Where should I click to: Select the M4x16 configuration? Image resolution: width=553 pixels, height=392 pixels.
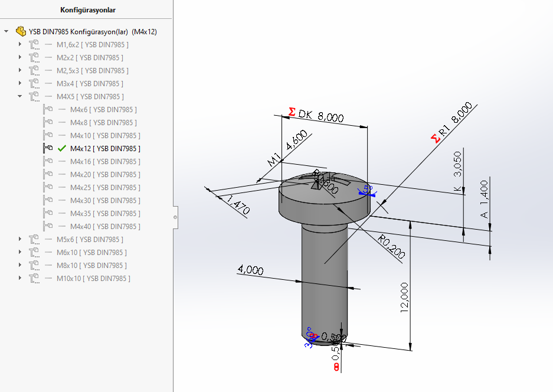point(104,161)
